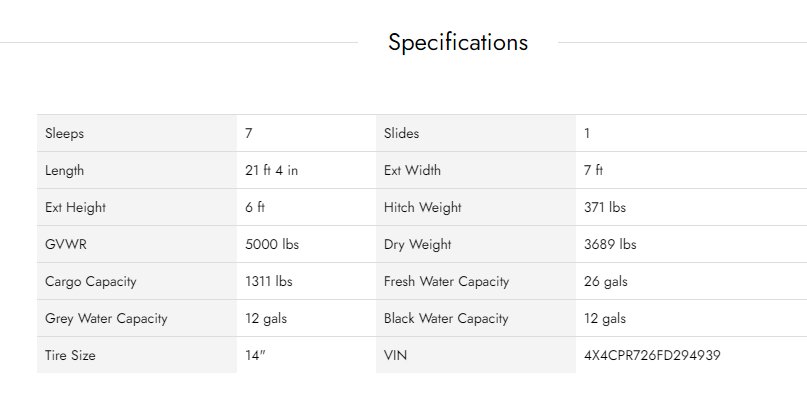Select the Dry Weight value 3689 lbs
807x398 pixels.
click(610, 245)
